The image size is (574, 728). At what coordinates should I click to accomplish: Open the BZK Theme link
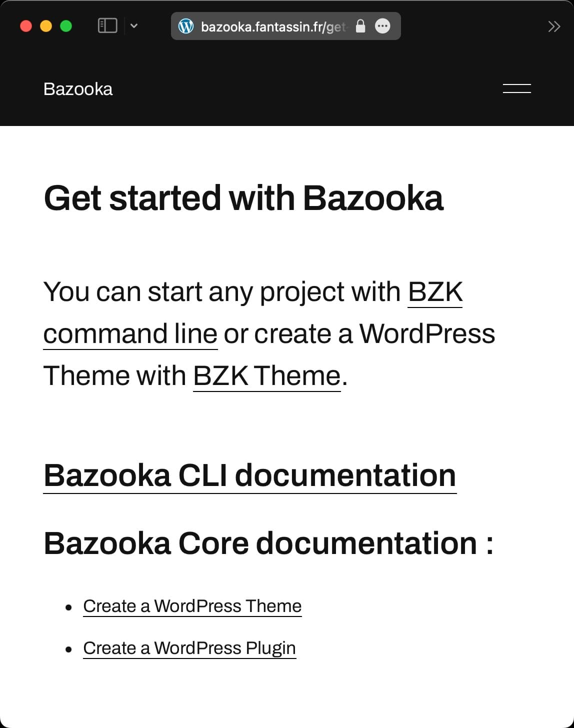[267, 375]
